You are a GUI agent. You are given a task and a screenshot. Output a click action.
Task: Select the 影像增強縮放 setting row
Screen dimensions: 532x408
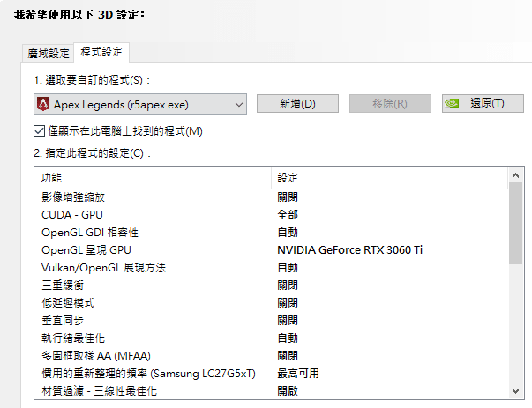[x=272, y=197]
